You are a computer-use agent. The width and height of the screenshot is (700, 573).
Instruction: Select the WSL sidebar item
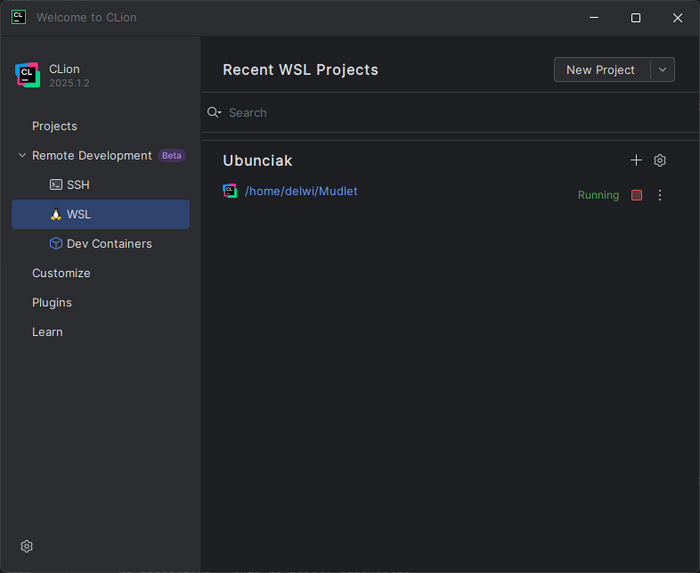pos(100,214)
